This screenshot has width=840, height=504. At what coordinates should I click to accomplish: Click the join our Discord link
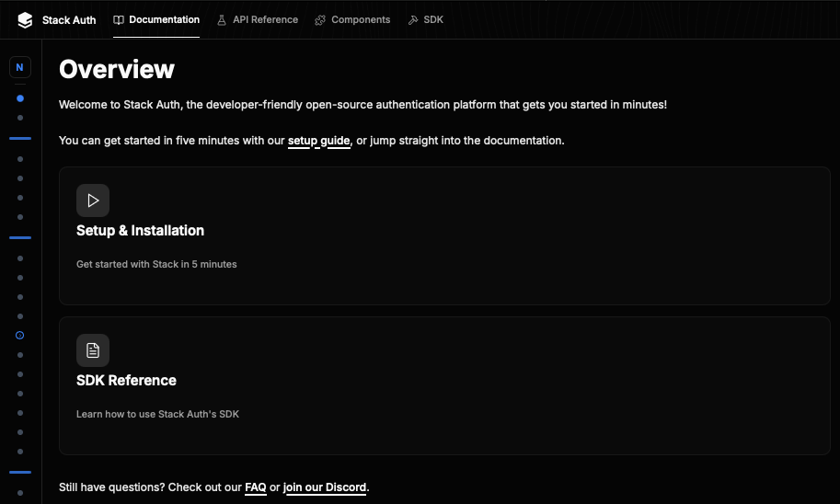(x=325, y=487)
